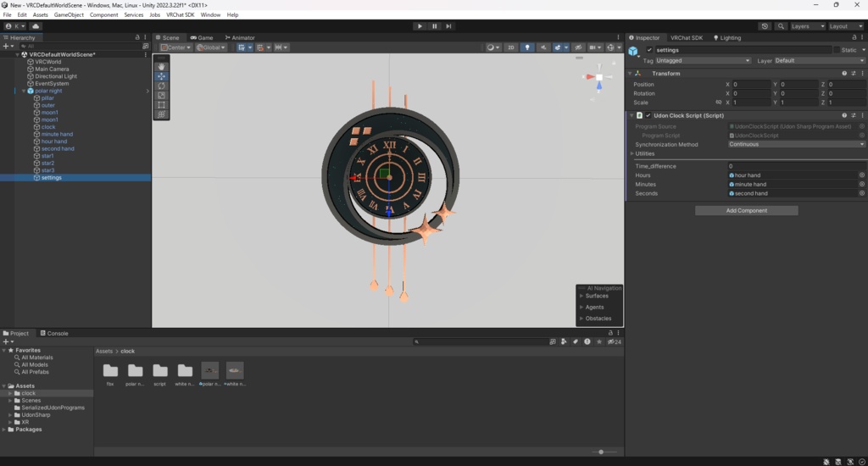Select the Scale tool
This screenshot has width=868, height=466.
(161, 95)
